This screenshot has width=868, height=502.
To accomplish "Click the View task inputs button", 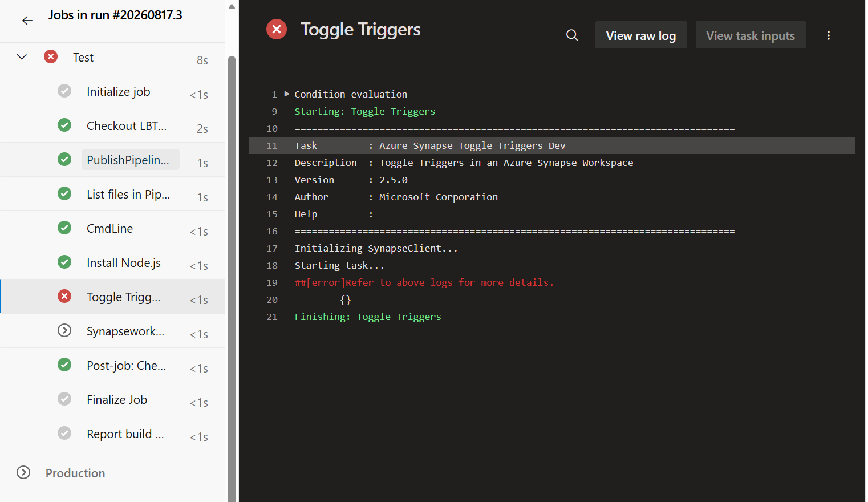I will [x=751, y=35].
